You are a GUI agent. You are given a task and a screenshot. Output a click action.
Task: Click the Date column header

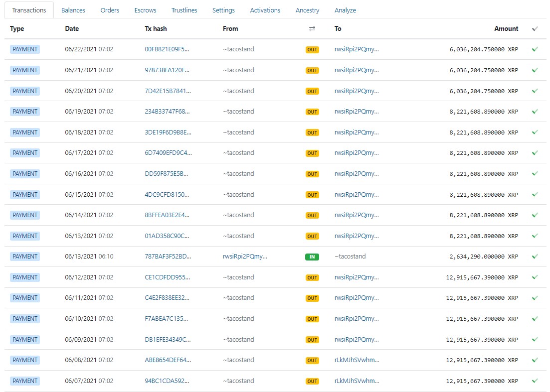[x=72, y=28]
